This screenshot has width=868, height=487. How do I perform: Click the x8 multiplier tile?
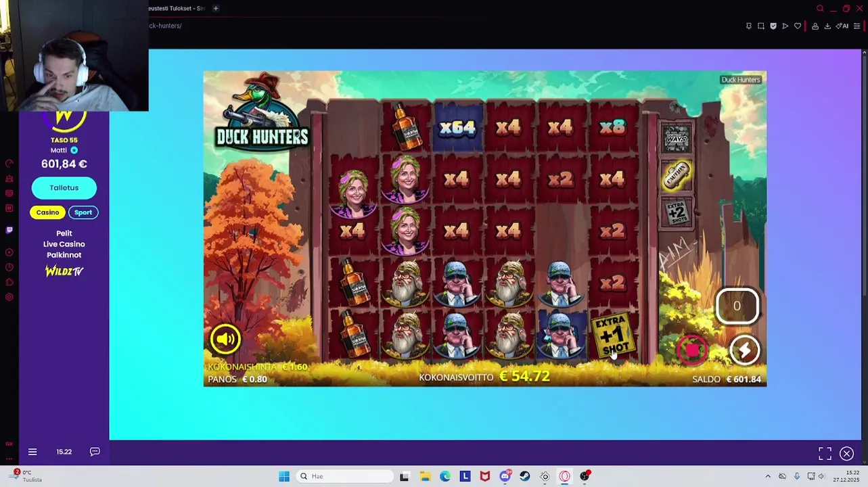612,127
